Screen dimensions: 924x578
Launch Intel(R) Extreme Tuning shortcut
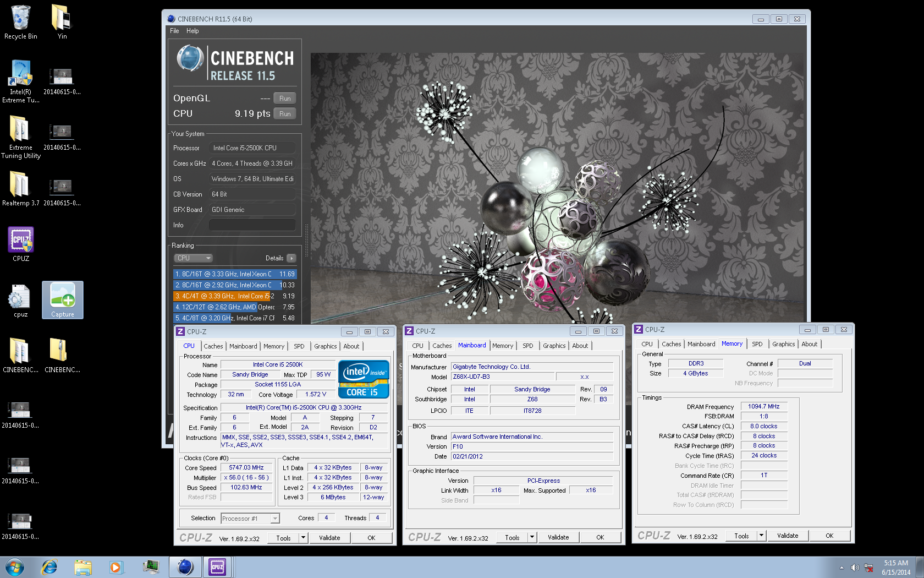(20, 81)
